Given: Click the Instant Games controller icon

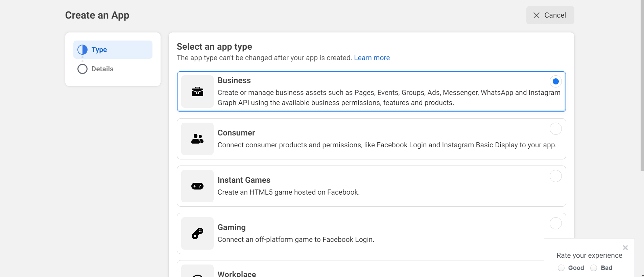Looking at the screenshot, I should tap(197, 186).
